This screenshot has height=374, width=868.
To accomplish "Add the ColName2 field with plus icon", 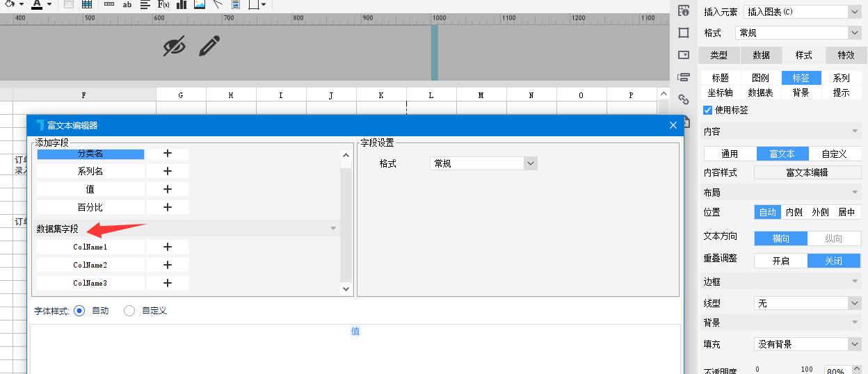I will tap(167, 265).
